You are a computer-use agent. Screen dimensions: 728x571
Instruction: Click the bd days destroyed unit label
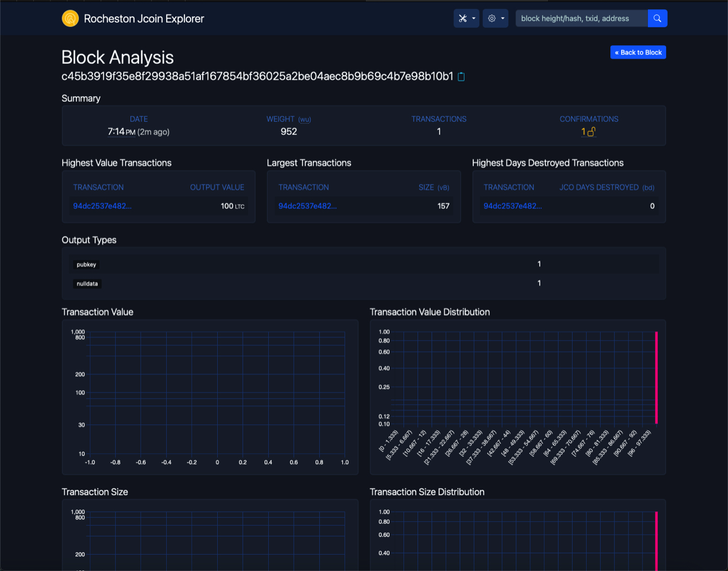(x=649, y=188)
